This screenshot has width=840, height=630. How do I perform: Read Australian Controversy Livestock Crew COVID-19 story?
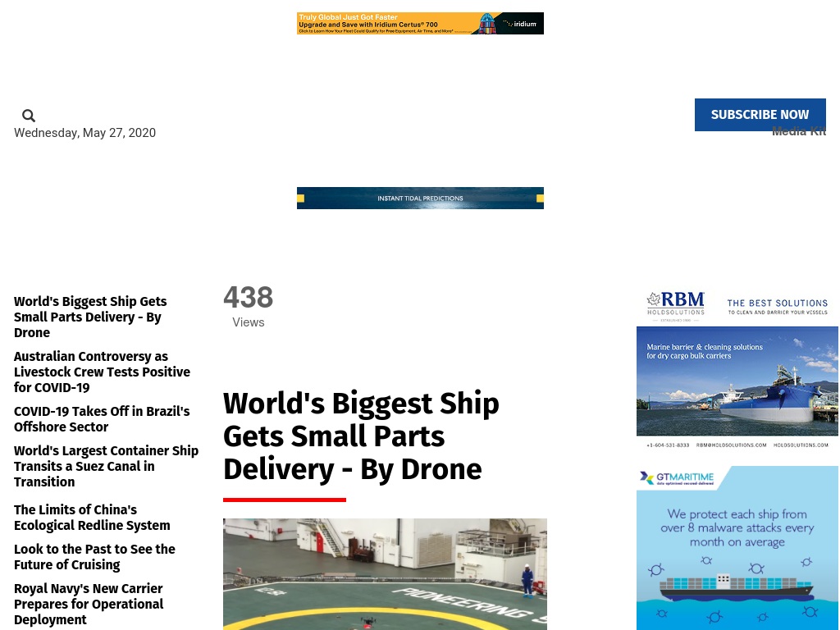pyautogui.click(x=102, y=372)
